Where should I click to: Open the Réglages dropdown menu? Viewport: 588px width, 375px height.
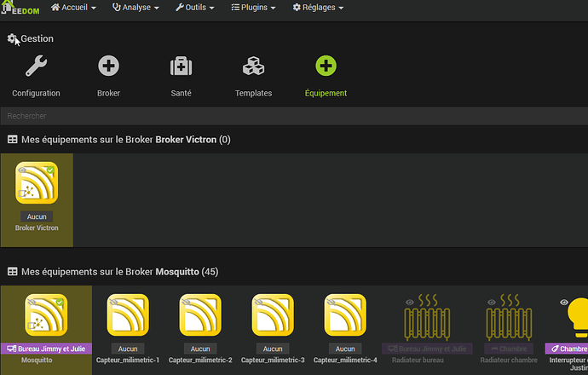point(318,8)
